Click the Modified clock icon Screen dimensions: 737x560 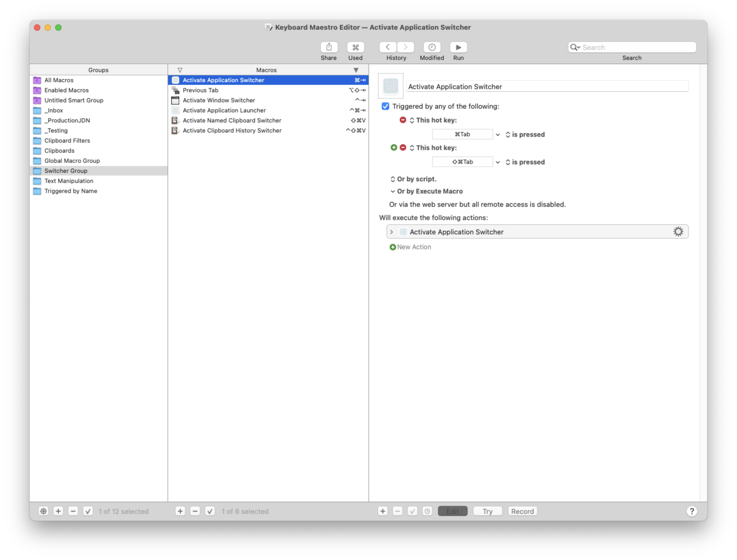[x=432, y=47]
